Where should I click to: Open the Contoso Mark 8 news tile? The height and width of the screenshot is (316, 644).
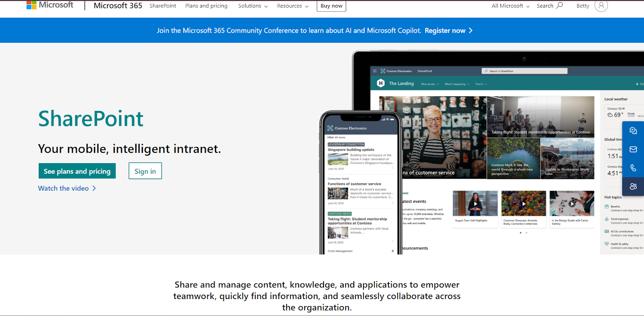point(514,158)
